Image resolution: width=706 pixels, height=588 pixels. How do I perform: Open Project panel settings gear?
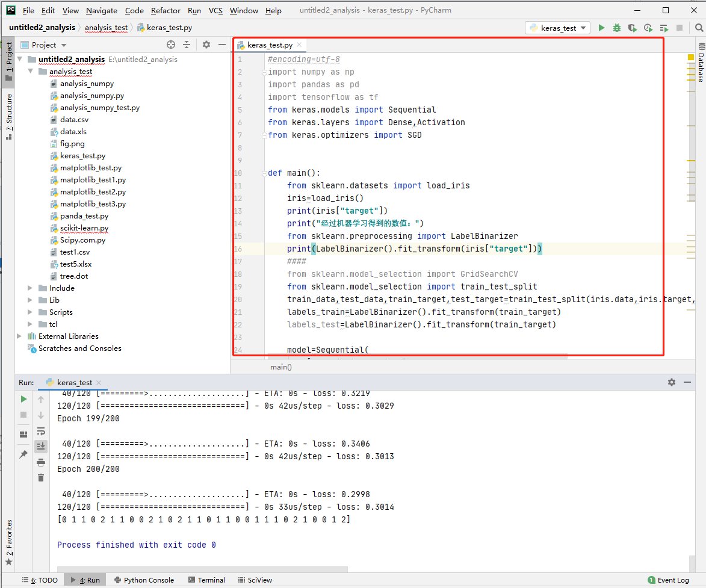pyautogui.click(x=206, y=45)
